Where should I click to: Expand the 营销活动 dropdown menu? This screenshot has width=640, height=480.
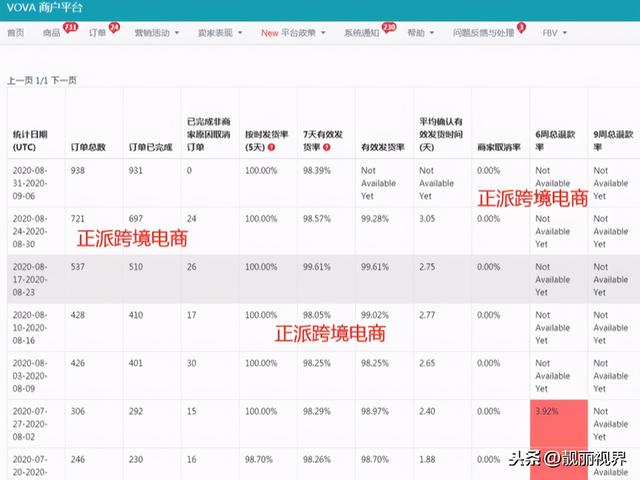pyautogui.click(x=159, y=33)
